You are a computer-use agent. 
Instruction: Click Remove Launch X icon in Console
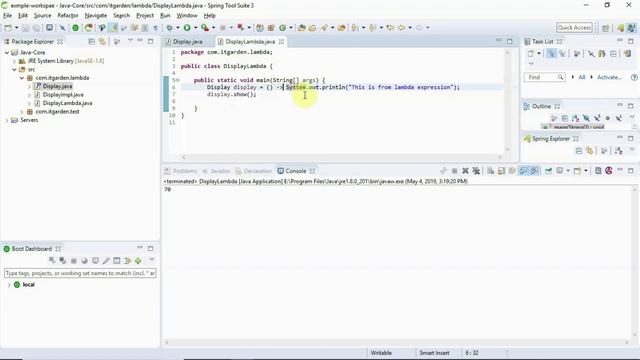[465, 171]
